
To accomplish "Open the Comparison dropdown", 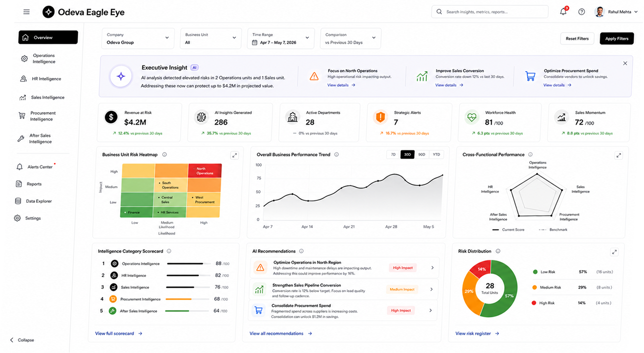I will (351, 39).
